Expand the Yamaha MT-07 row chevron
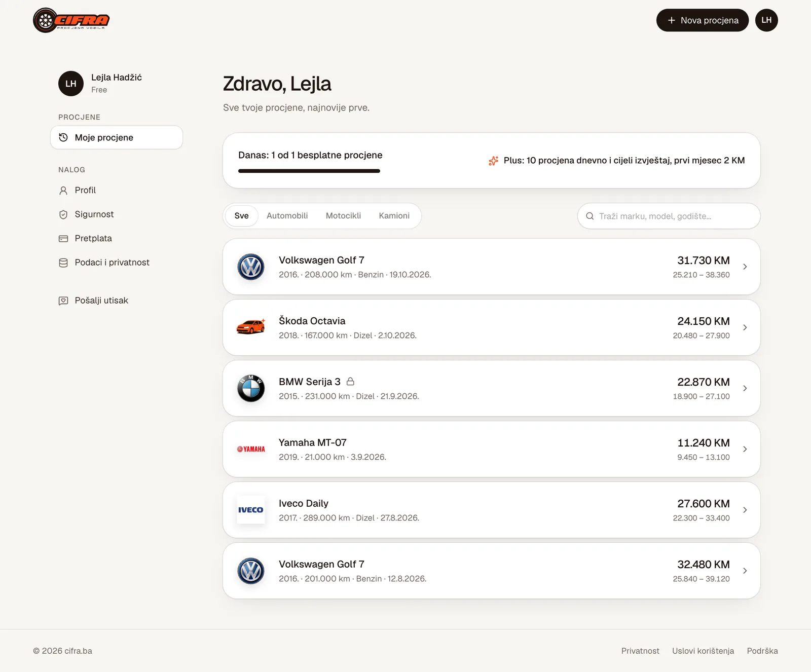This screenshot has height=672, width=811. pos(745,449)
